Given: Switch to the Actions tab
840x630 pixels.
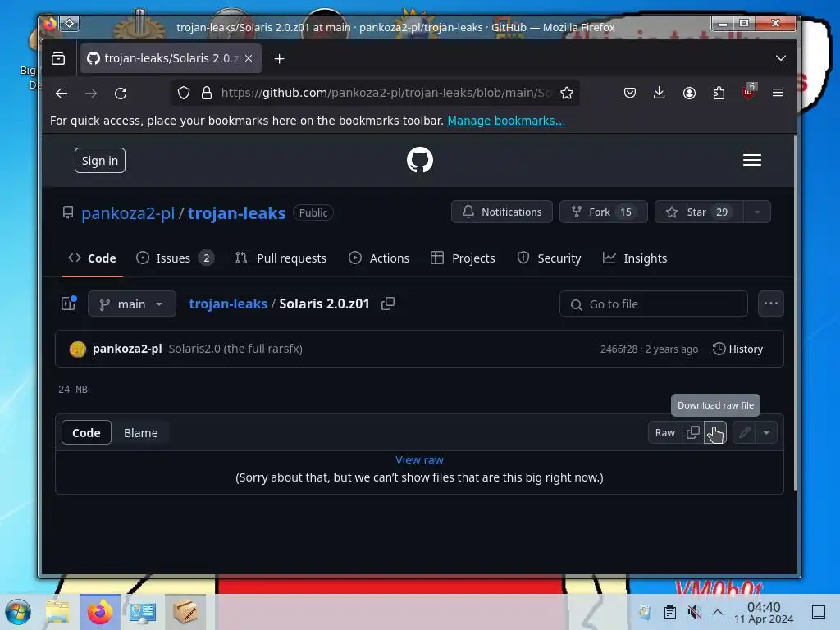Looking at the screenshot, I should tap(379, 258).
